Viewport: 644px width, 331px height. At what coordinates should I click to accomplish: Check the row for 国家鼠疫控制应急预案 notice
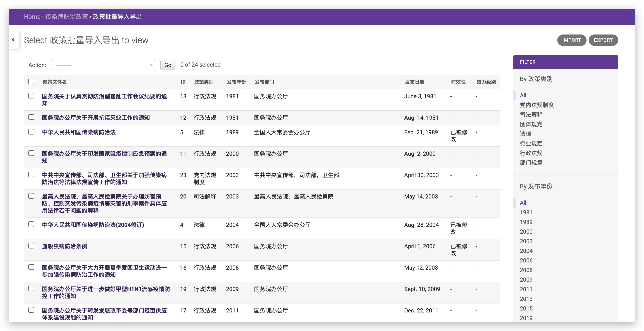(x=31, y=153)
